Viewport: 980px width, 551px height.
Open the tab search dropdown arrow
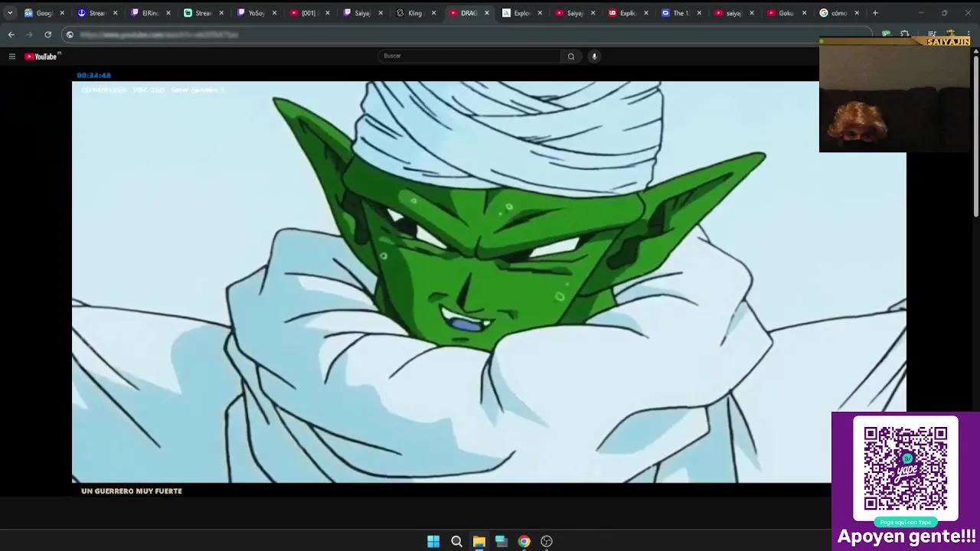[10, 13]
